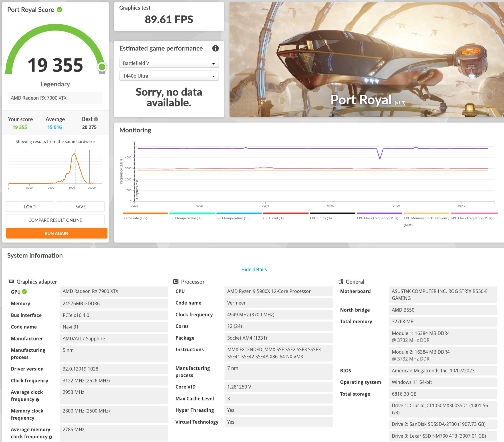Click the Windows 11 64-bit operating system value

443,382
